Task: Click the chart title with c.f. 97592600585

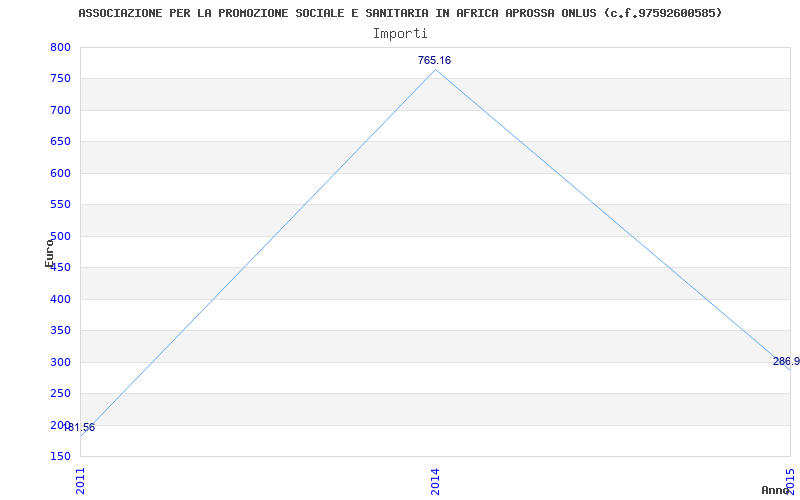Action: point(401,13)
